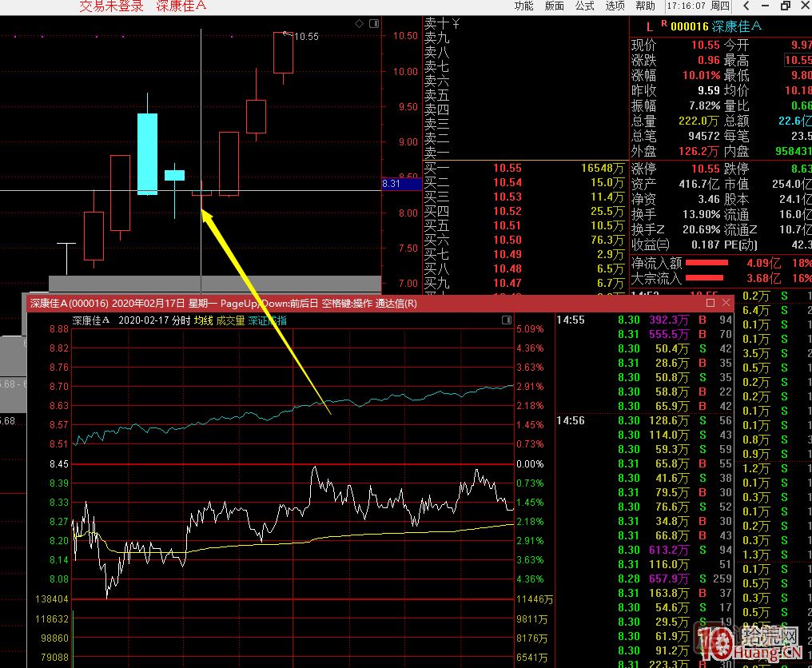Close the 2020-02-17 intraday popup window
Viewport: 812px width, 668px height.
point(726,303)
